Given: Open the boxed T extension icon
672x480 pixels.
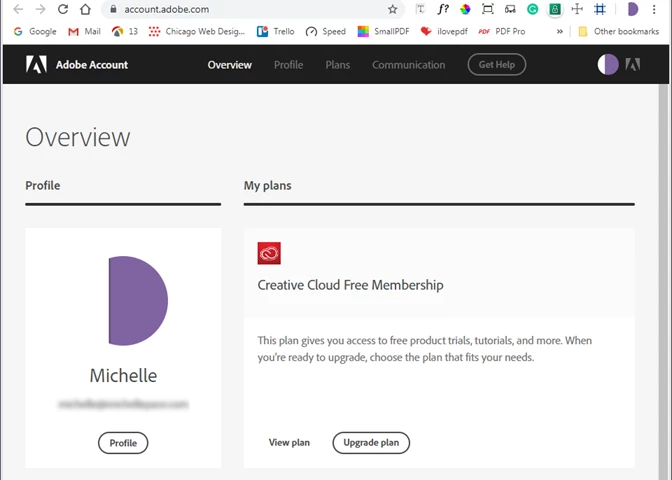Looking at the screenshot, I should (x=420, y=9).
